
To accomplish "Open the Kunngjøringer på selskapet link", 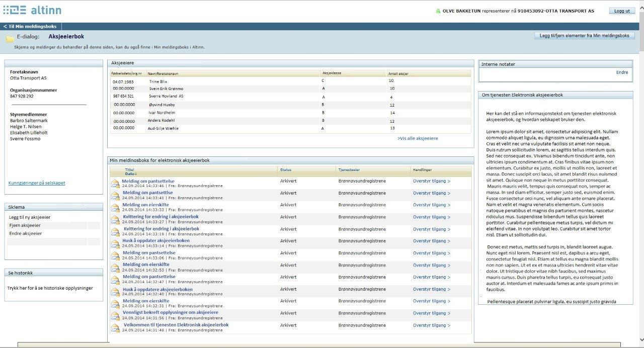I will click(37, 183).
